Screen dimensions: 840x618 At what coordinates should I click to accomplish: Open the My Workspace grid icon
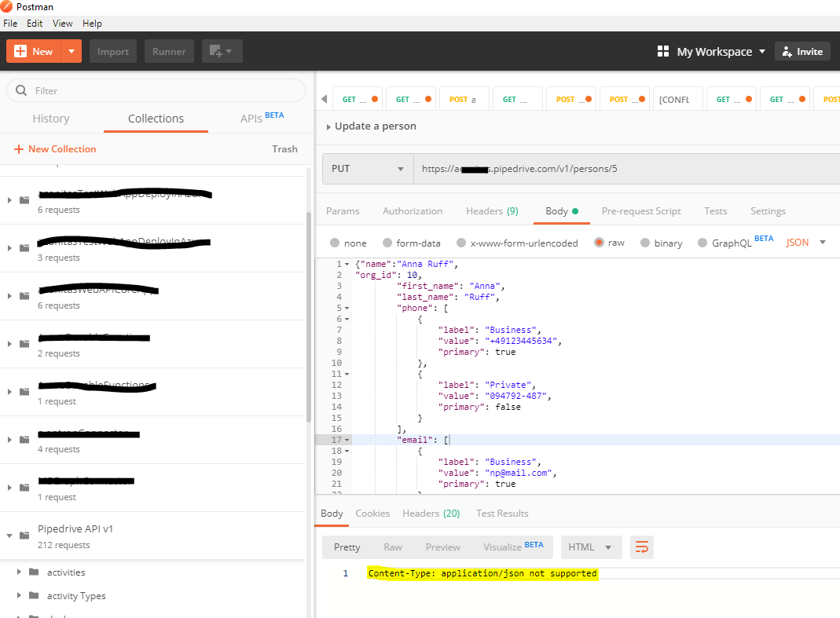662,52
